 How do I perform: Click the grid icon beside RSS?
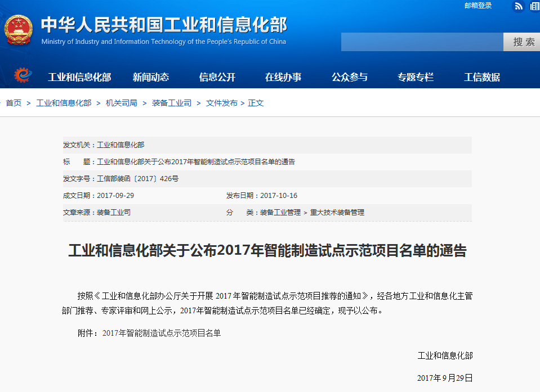[x=535, y=6]
